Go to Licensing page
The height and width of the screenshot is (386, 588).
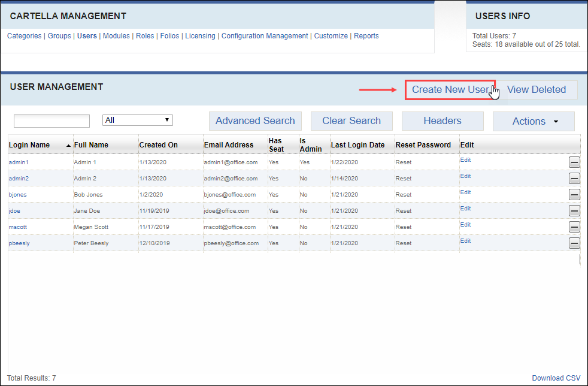tap(200, 36)
